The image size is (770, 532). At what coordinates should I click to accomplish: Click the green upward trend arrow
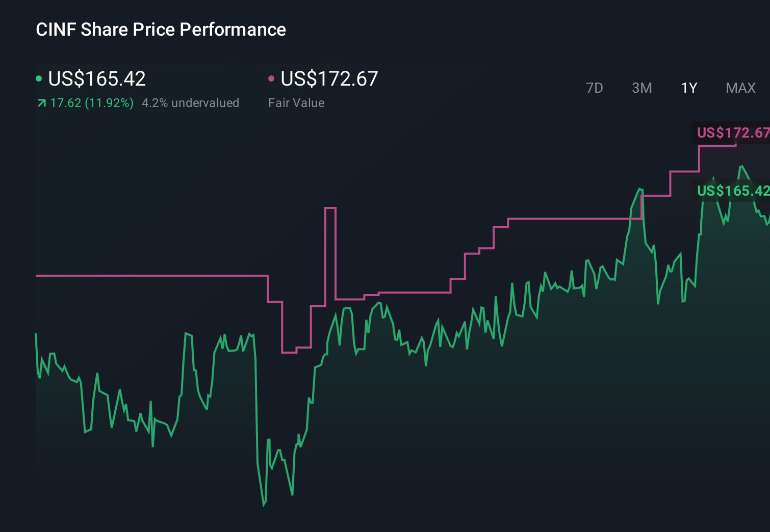tap(41, 102)
